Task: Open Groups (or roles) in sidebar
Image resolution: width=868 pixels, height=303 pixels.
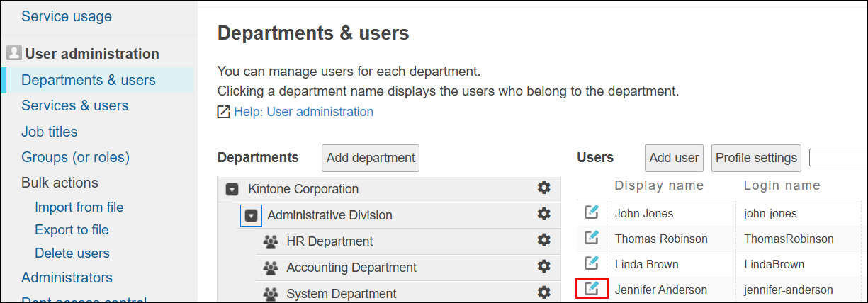Action: tap(75, 157)
